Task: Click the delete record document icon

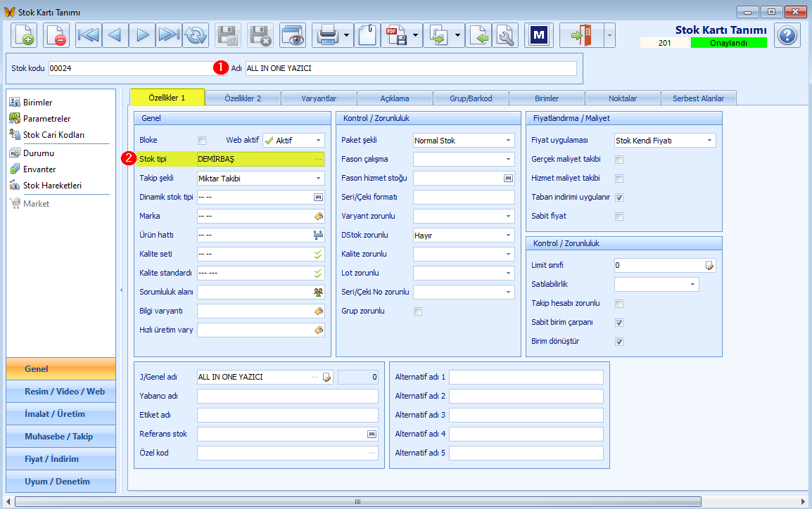Action: [56, 35]
